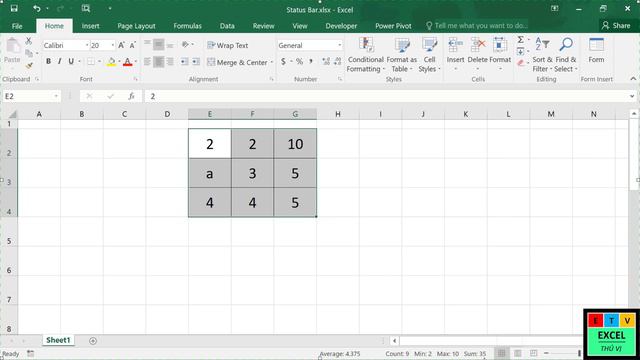Select cell containing 10

tap(295, 144)
